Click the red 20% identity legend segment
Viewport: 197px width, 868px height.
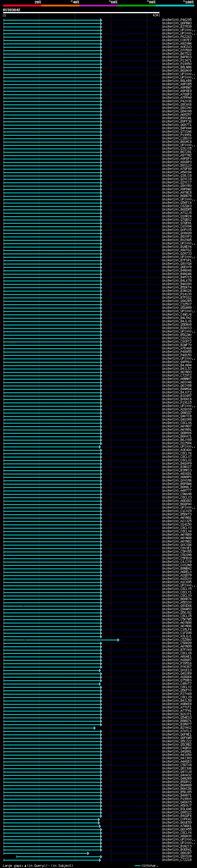click(22, 6)
